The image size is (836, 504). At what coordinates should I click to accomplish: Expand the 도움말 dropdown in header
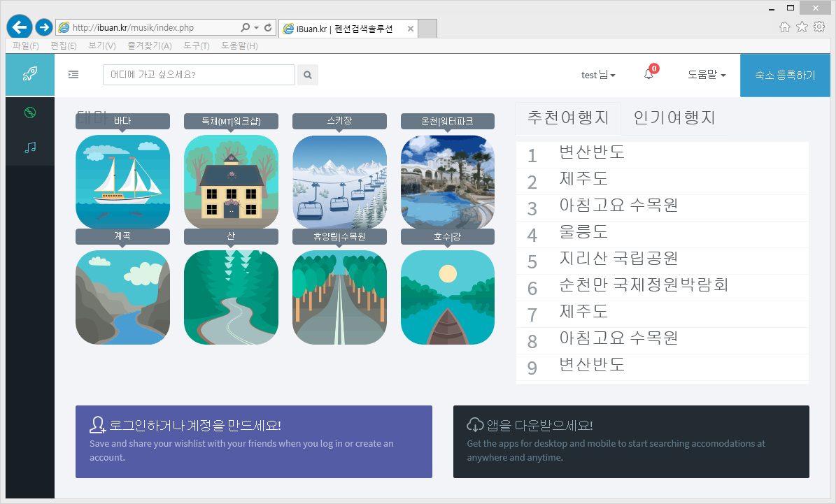(x=707, y=75)
